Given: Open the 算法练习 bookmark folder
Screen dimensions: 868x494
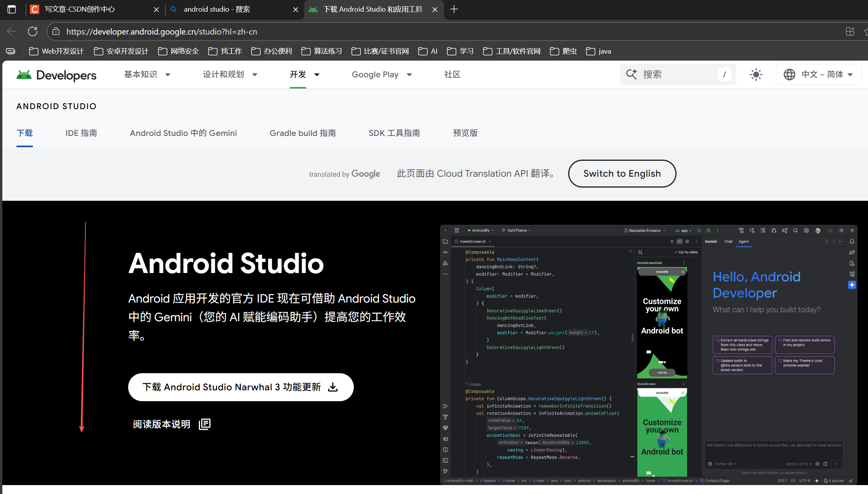Looking at the screenshot, I should (x=322, y=51).
